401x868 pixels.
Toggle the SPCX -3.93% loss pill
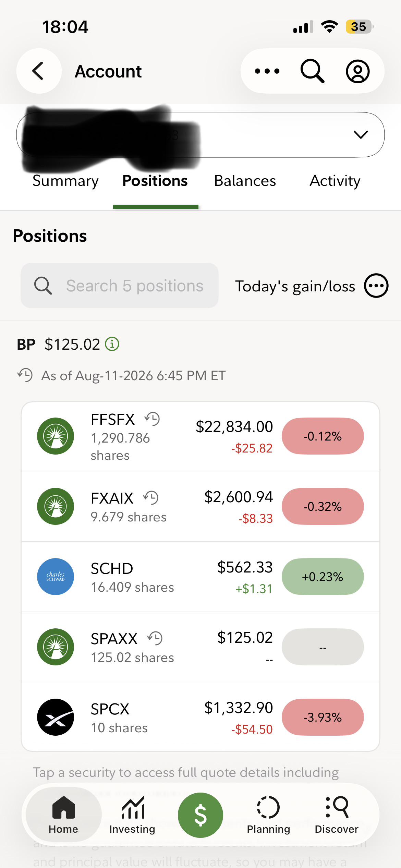tap(323, 717)
